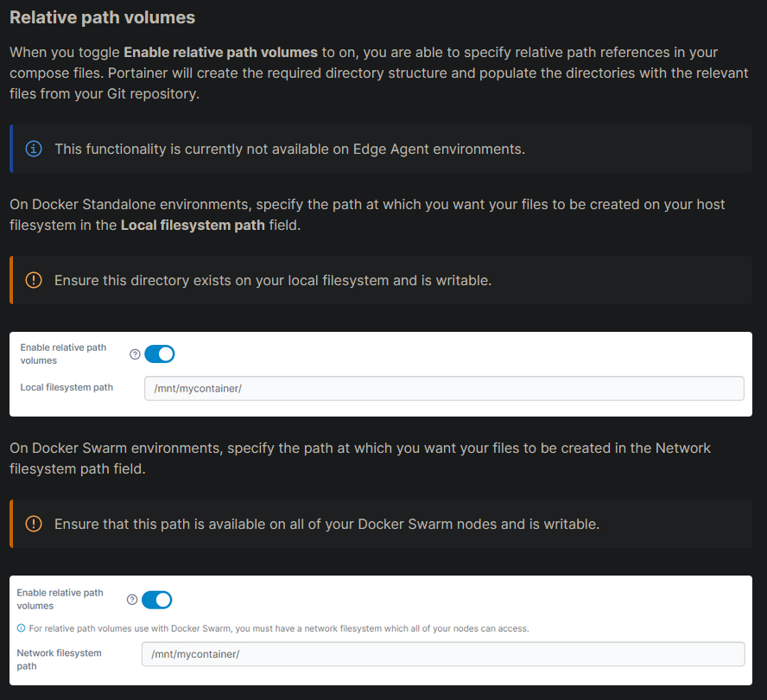Turn off relative path volumes for Docker Swarm
The image size is (767, 700).
(x=156, y=599)
